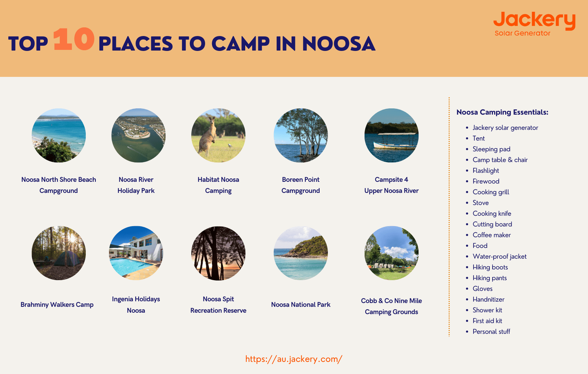This screenshot has height=374, width=588.
Task: Click the Habitat Noosa Camping label
Action: point(218,185)
